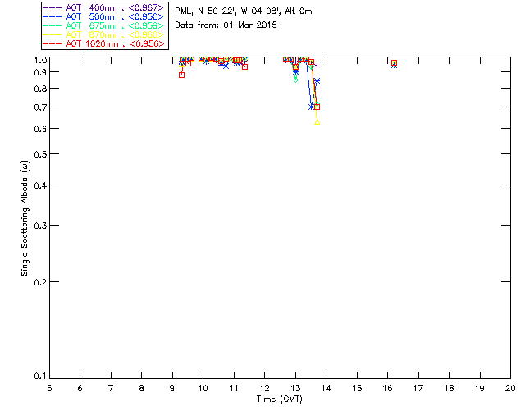Viewport: 525px width, 420px height.
Task: Click the green diamond point at 13 GMT
Action: [x=295, y=80]
